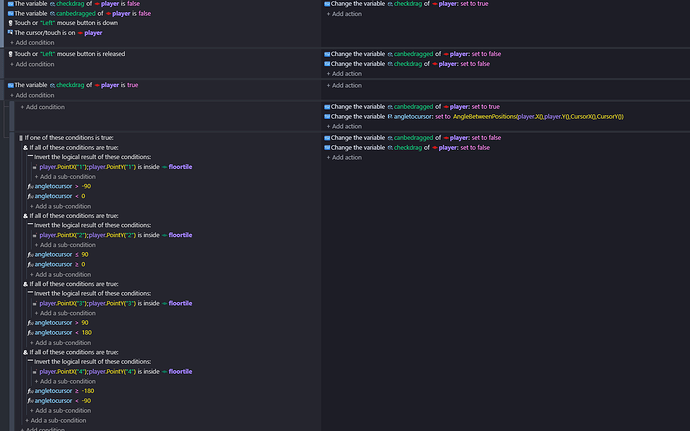Click 'Add a sub-condition' below 'angletocursor ≥ 0'
The height and width of the screenshot is (431, 690).
click(x=60, y=274)
